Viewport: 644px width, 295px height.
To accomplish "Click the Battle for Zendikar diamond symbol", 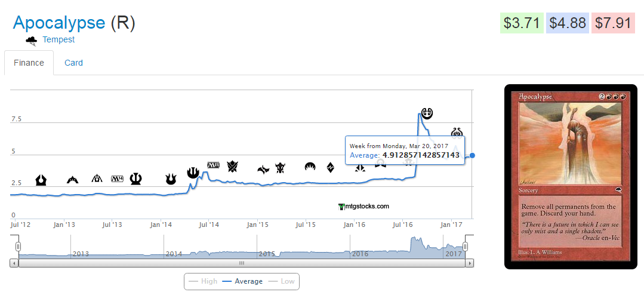I will click(x=330, y=167).
